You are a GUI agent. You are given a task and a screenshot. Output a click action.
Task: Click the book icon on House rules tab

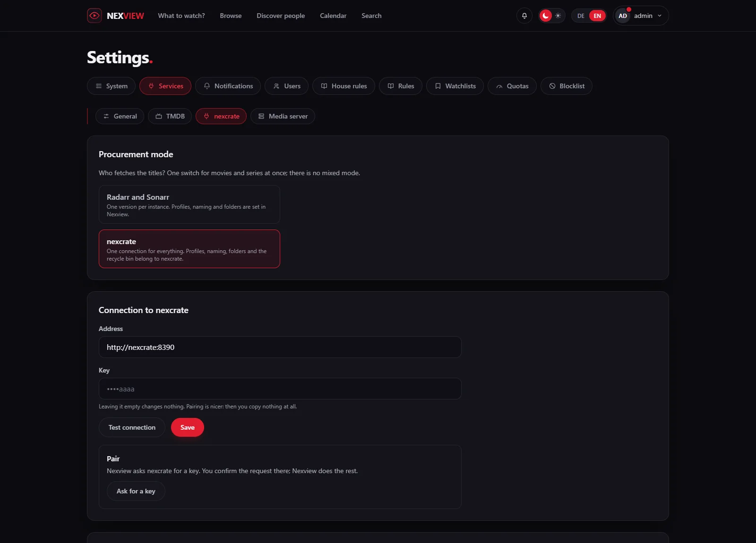324,86
